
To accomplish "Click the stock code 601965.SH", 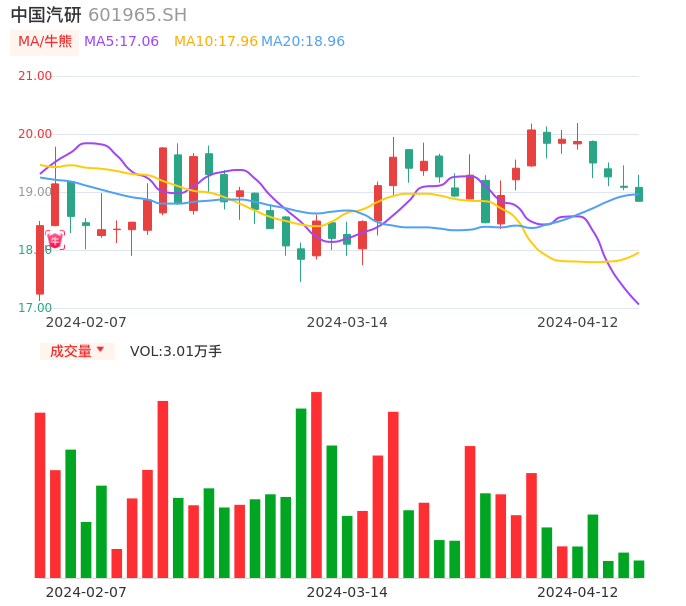I will [x=137, y=15].
